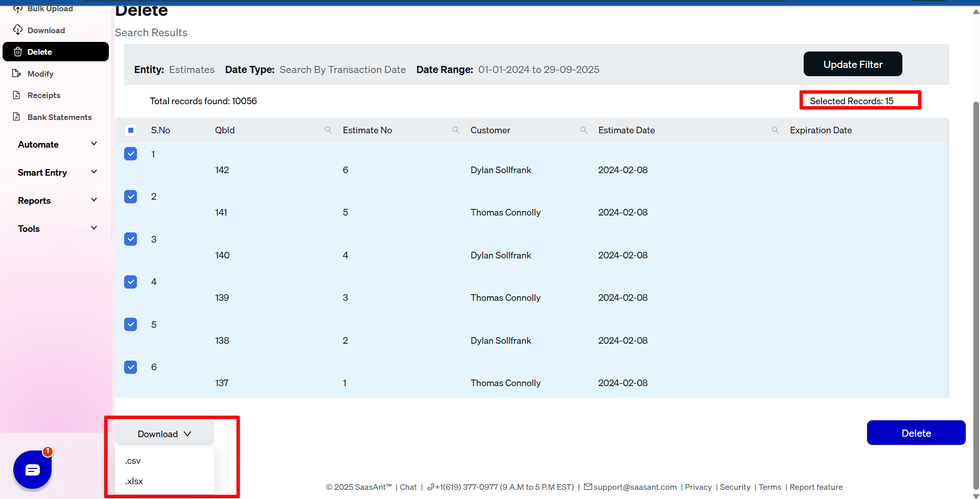
Task: Expand the Reports section
Action: pyautogui.click(x=56, y=200)
